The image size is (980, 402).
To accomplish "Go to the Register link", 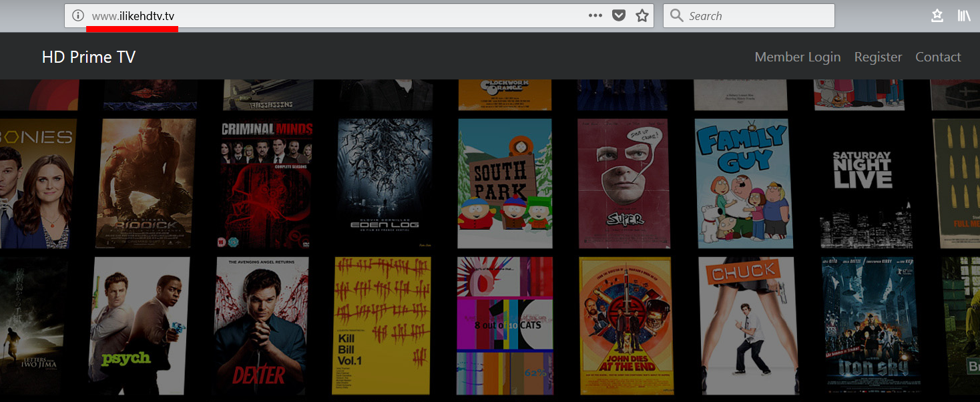I will [878, 57].
